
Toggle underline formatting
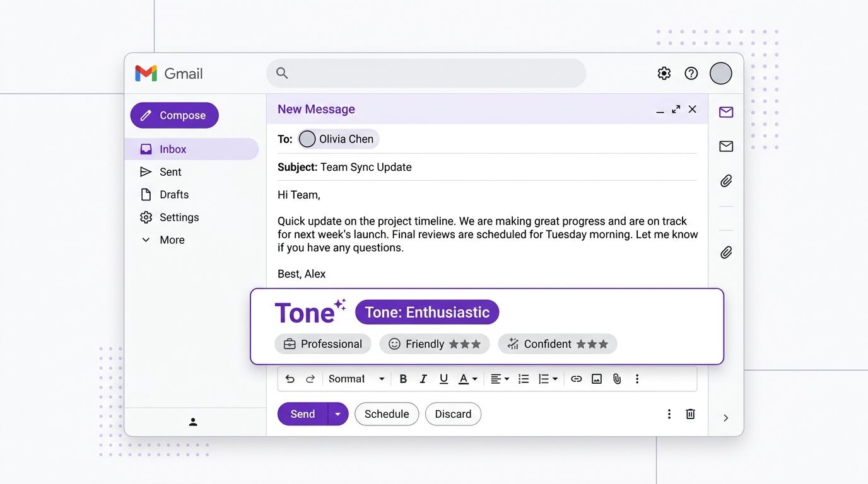click(x=443, y=379)
